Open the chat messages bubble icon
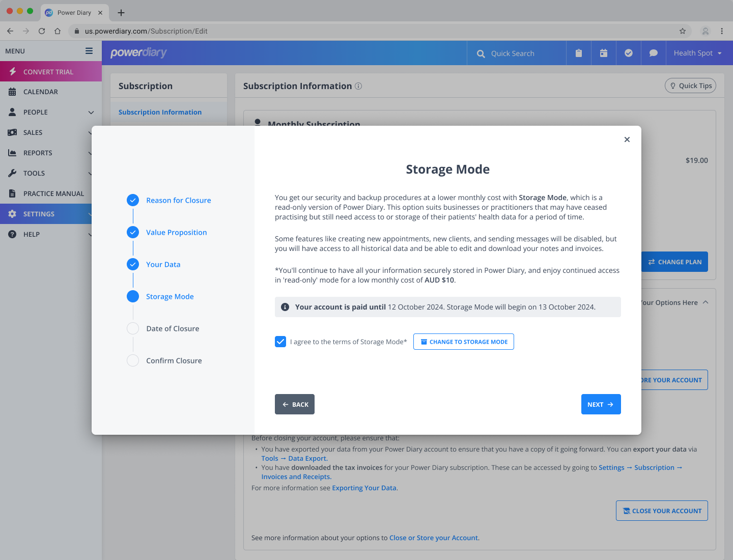Image resolution: width=733 pixels, height=560 pixels. tap(654, 53)
